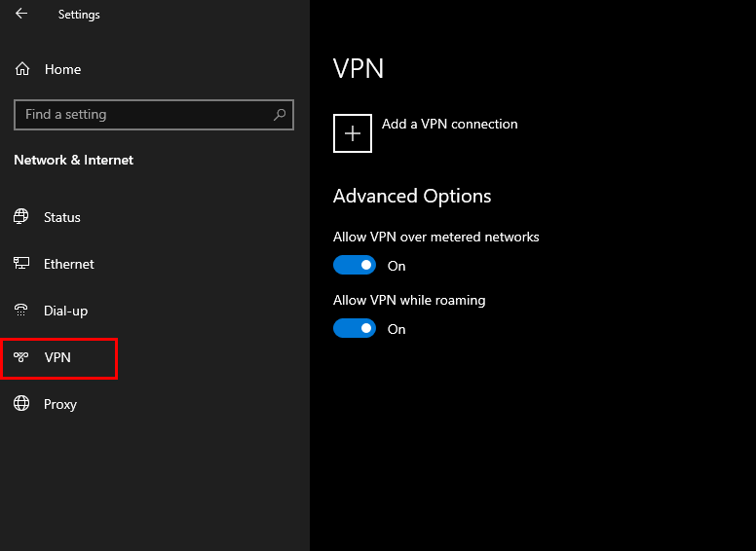This screenshot has height=551, width=756.
Task: Open the Status page label
Action: [62, 217]
